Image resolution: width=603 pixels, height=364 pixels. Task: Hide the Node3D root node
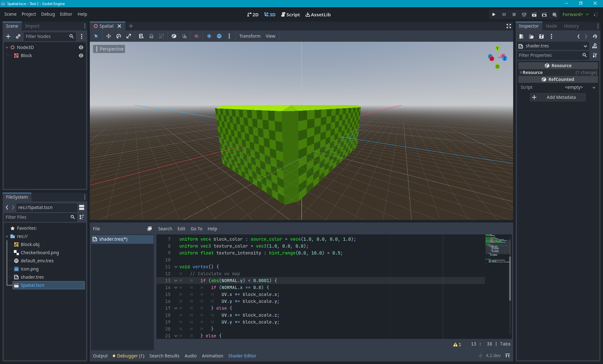[81, 47]
